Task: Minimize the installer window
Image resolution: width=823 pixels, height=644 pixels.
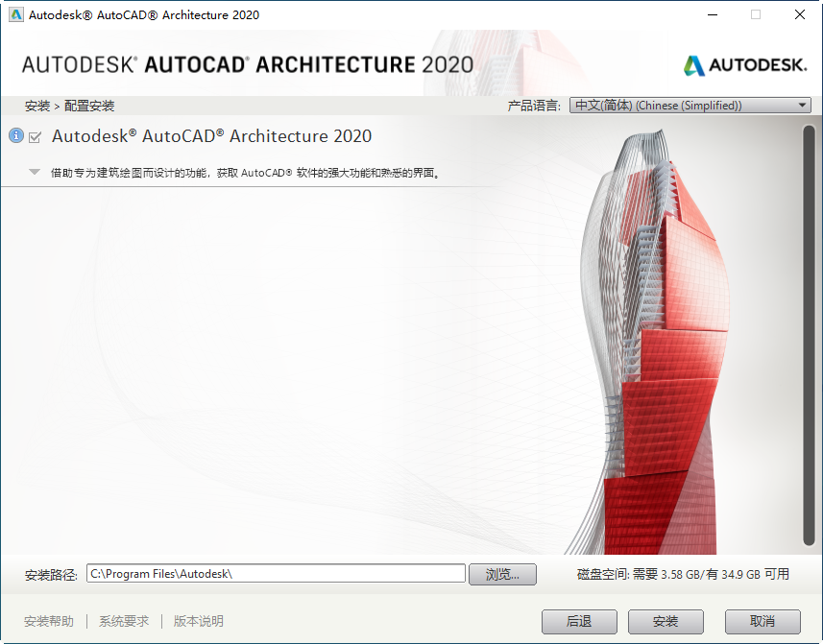Action: (x=713, y=14)
